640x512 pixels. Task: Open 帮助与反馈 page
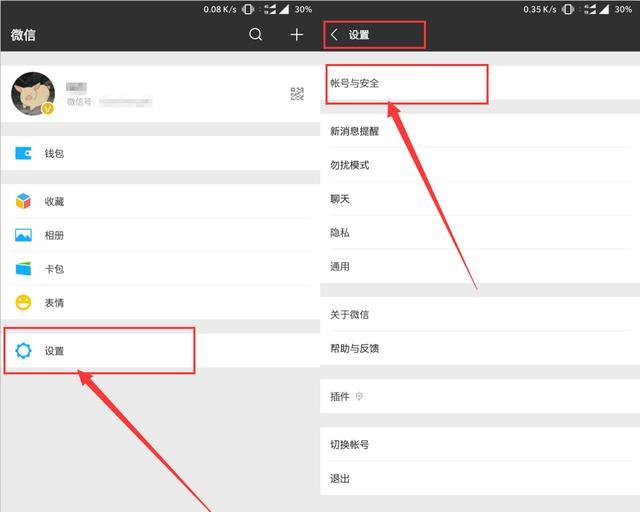480,348
